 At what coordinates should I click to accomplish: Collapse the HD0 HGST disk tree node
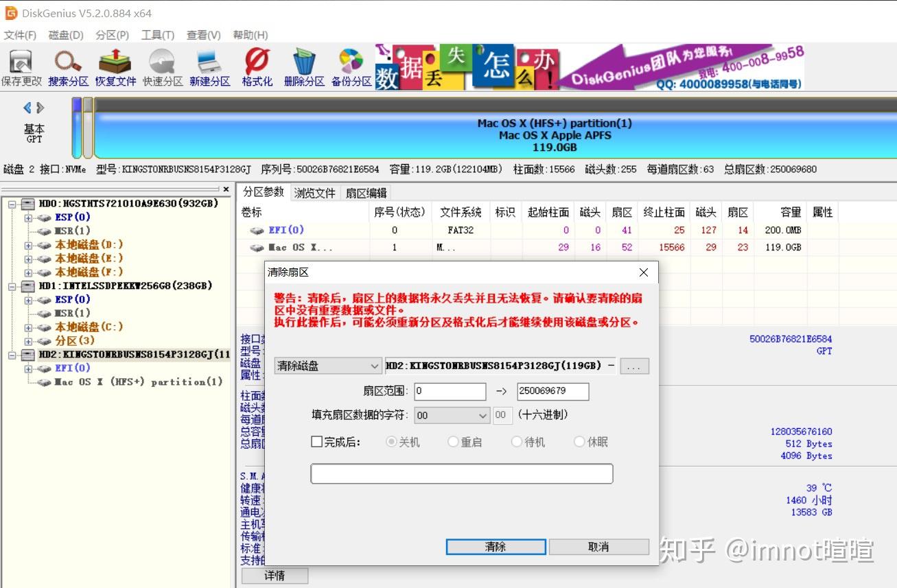point(12,204)
